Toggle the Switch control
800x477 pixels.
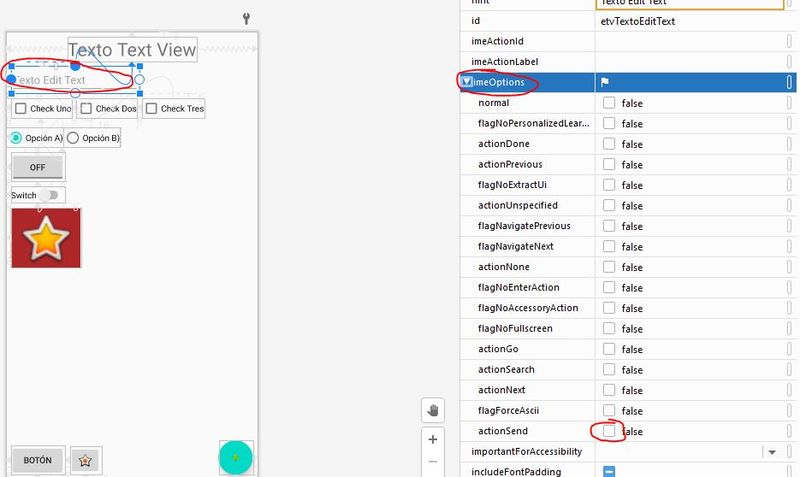(x=49, y=195)
